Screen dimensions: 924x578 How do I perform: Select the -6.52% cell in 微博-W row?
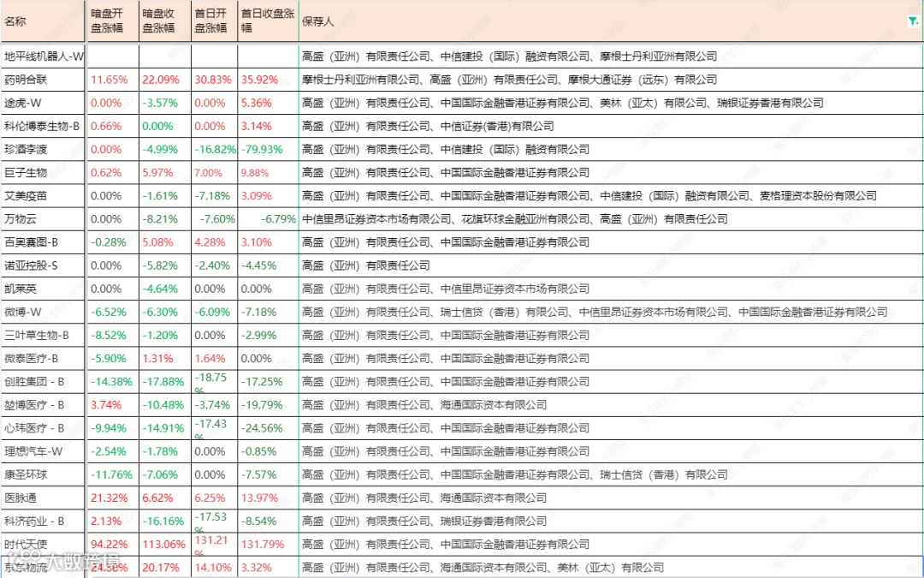pos(113,312)
